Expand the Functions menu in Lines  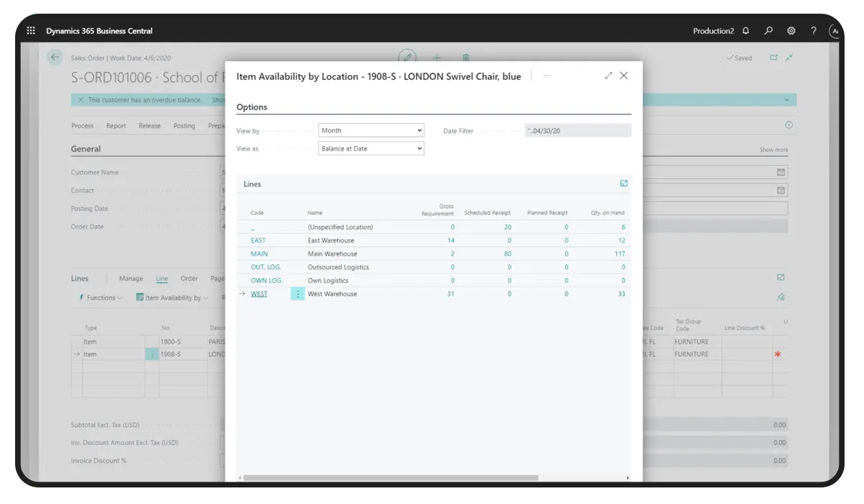click(x=100, y=297)
